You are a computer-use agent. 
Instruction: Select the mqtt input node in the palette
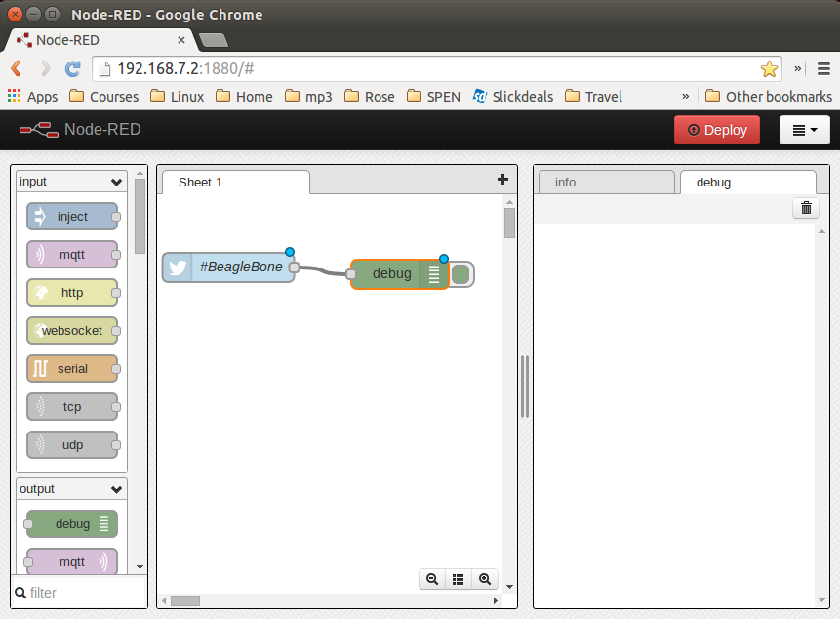tap(72, 255)
